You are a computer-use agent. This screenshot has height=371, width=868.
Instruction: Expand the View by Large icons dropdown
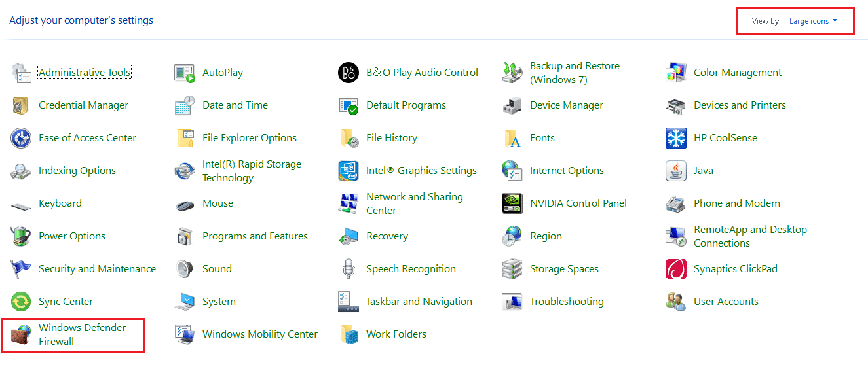pos(813,21)
